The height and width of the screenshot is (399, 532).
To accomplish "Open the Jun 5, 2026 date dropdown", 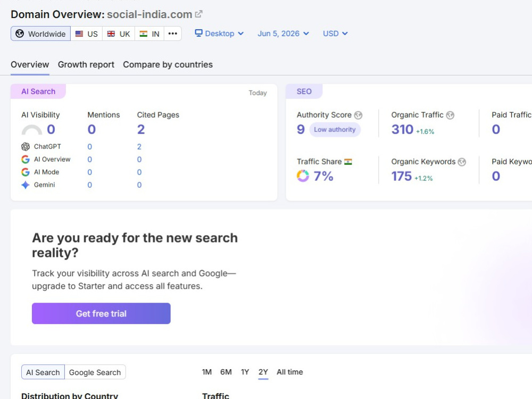I will [x=283, y=34].
